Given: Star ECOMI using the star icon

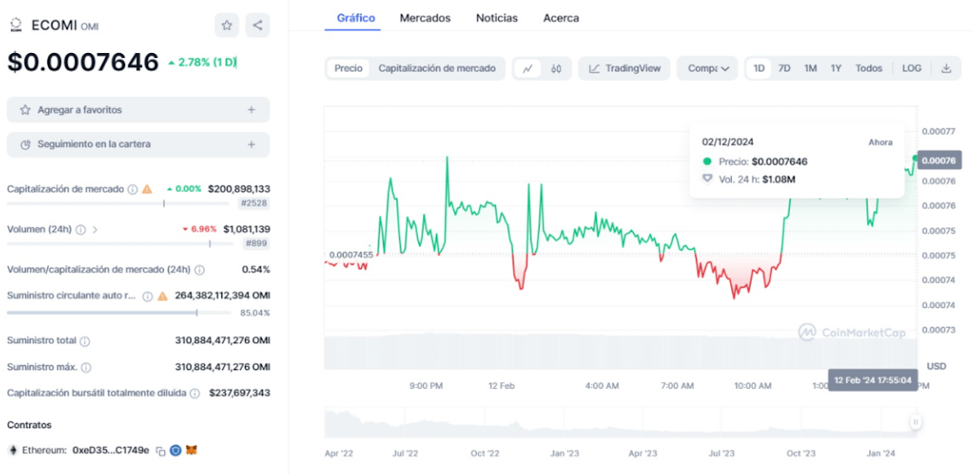Looking at the screenshot, I should [x=226, y=25].
